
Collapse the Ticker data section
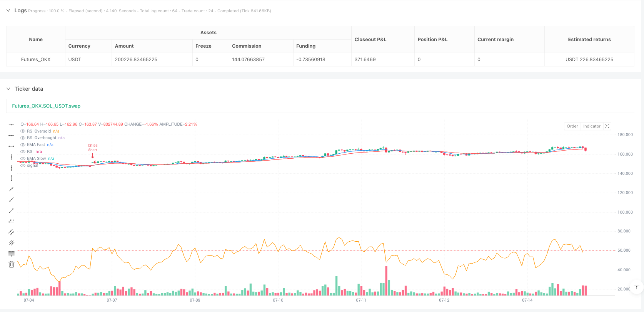(8, 89)
